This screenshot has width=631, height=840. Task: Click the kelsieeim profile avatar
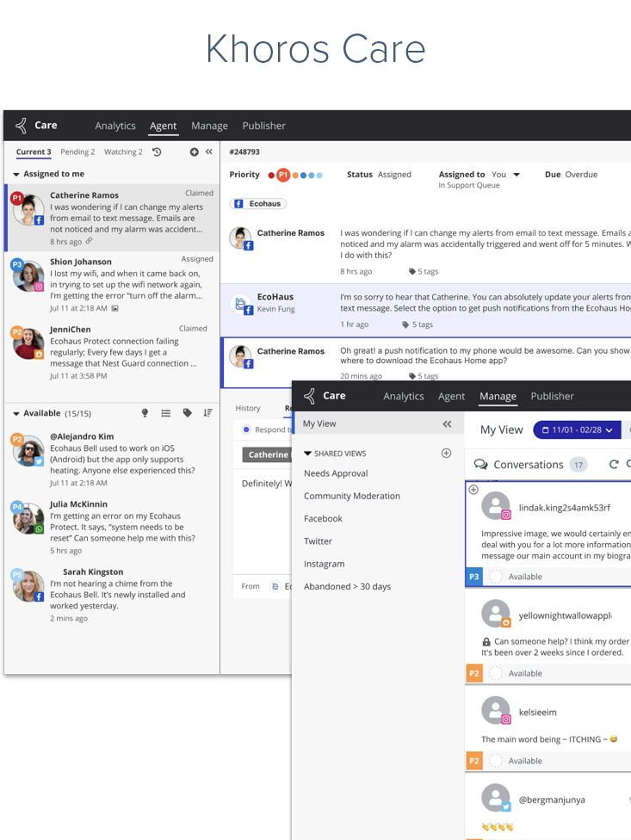(496, 710)
